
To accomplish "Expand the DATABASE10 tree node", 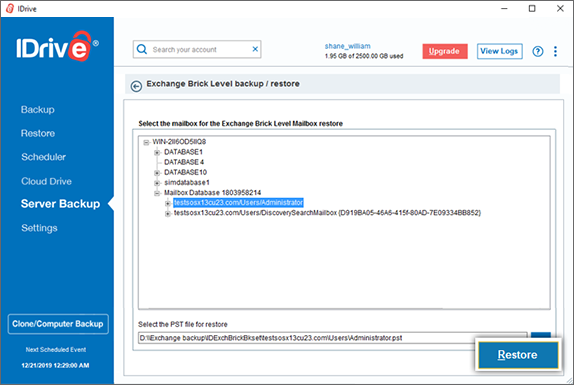I will [157, 173].
